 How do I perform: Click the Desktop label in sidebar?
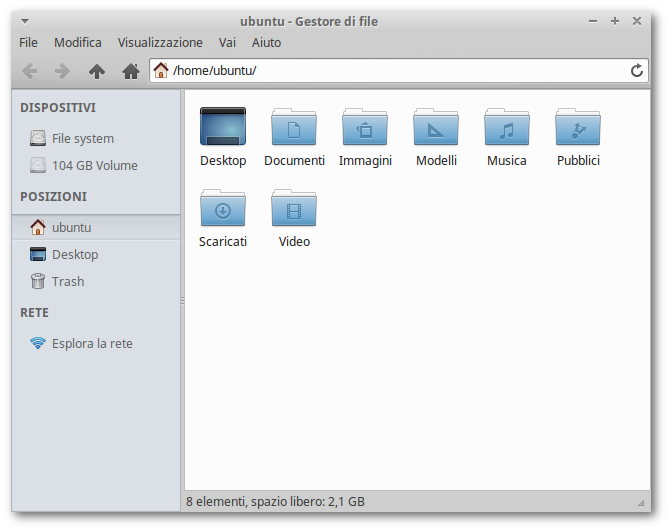click(75, 255)
